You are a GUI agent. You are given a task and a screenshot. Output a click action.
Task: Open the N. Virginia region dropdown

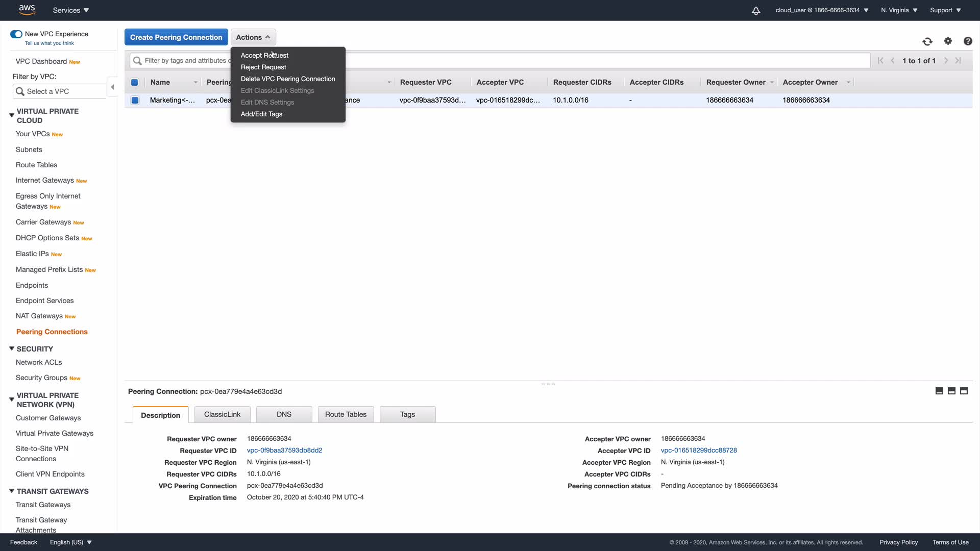point(899,10)
